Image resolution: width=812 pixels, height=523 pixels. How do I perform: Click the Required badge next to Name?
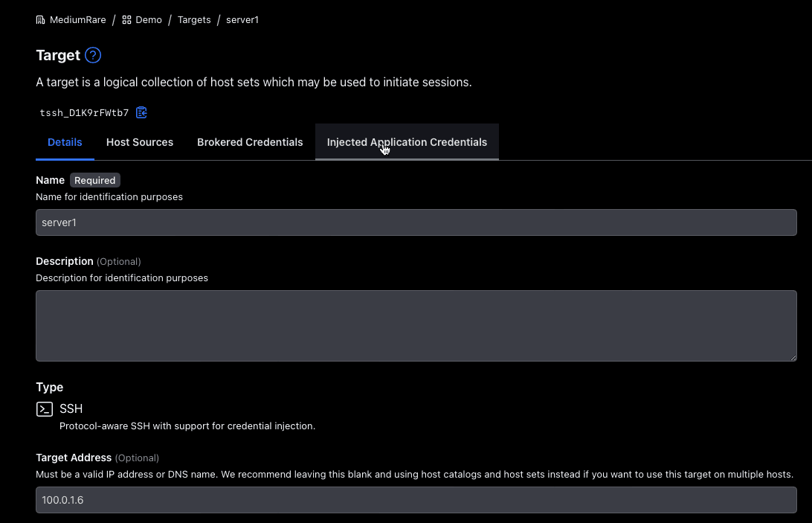(x=95, y=180)
